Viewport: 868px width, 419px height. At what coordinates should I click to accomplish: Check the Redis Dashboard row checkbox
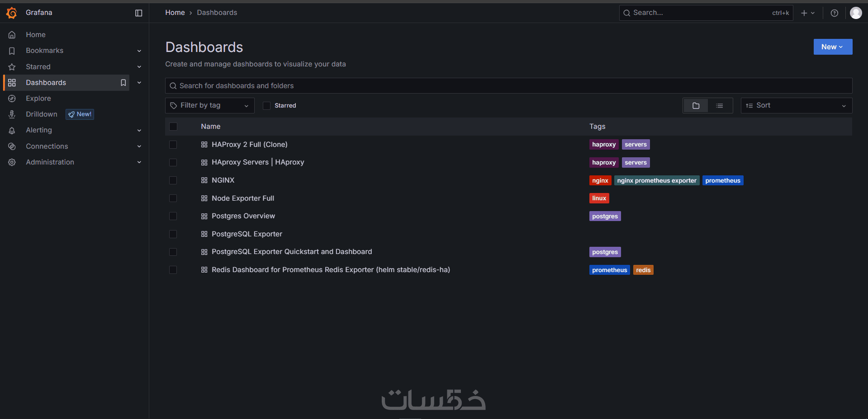[173, 270]
